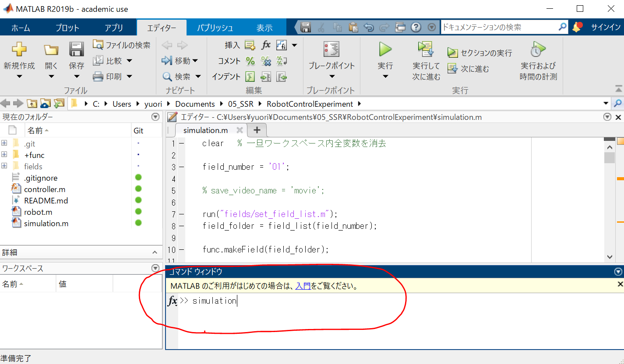The width and height of the screenshot is (624, 364).
Task: Click the fx insert function icon in the ribbon
Action: click(266, 45)
